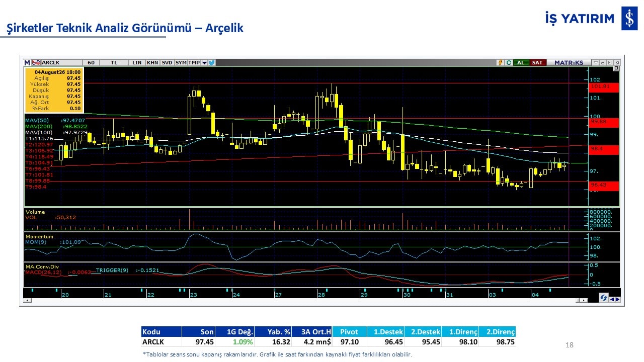Click the date label 04 on time axis
This screenshot has height=362, width=644.
(535, 295)
